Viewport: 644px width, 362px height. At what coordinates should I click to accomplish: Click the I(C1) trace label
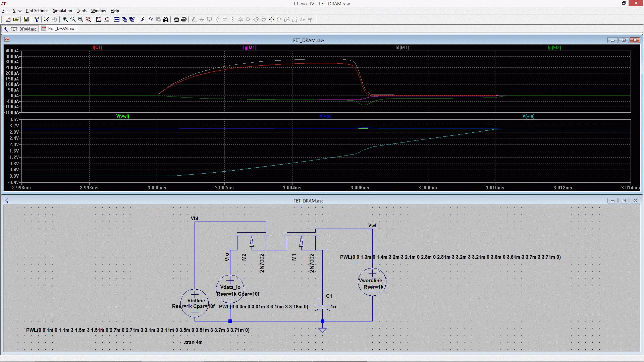click(x=97, y=48)
